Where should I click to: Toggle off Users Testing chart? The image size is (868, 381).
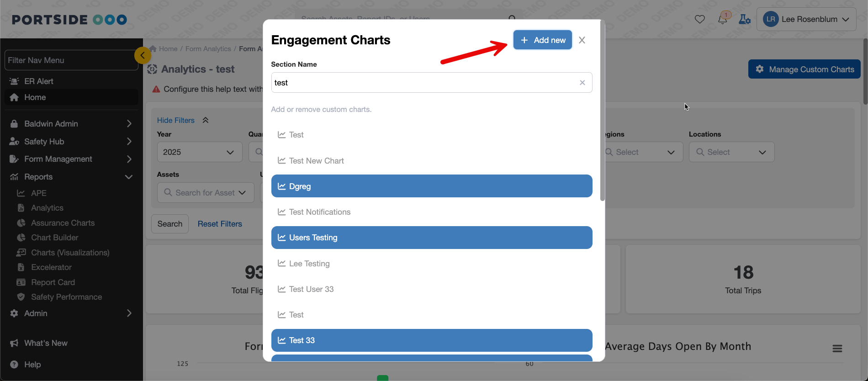click(x=431, y=238)
